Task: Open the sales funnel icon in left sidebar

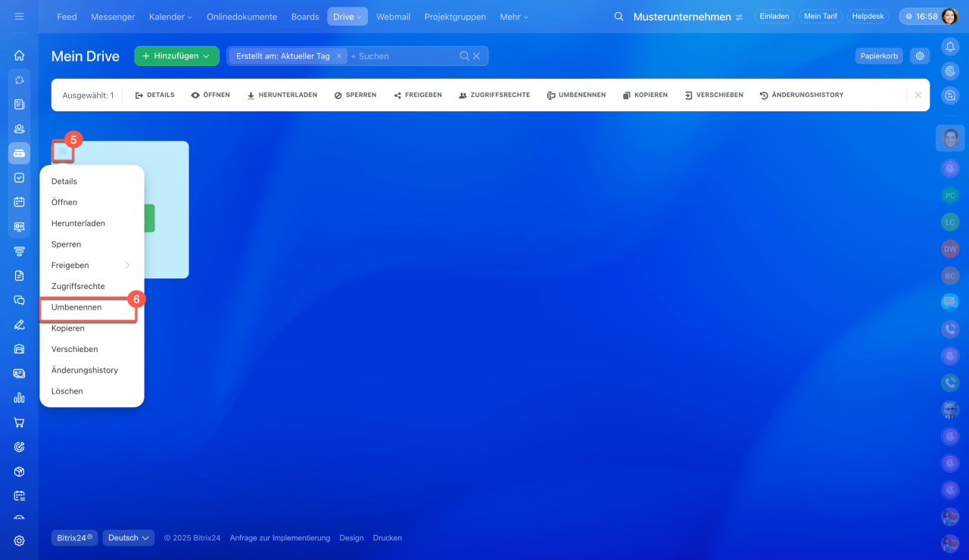Action: (19, 251)
